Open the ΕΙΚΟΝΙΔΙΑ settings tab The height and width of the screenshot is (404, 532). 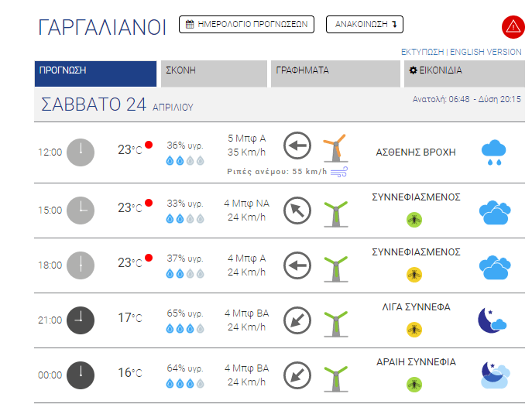[464, 74]
